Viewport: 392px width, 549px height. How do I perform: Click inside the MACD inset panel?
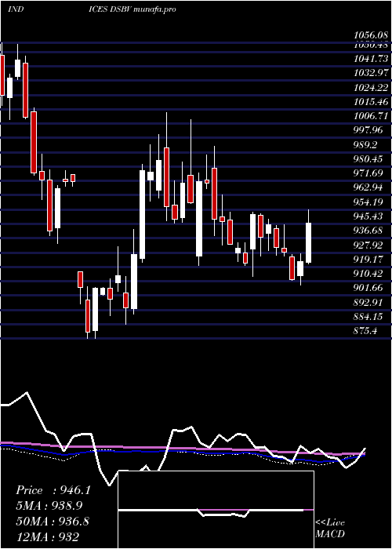tap(216, 510)
